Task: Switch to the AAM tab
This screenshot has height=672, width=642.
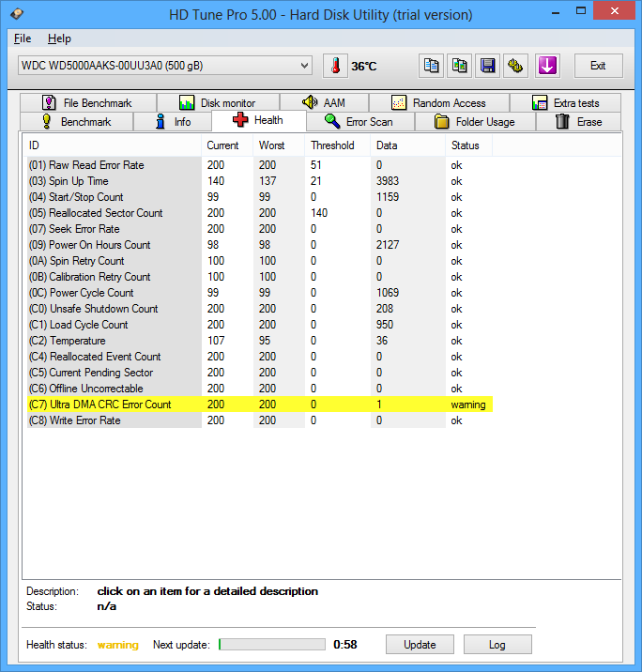Action: (324, 103)
